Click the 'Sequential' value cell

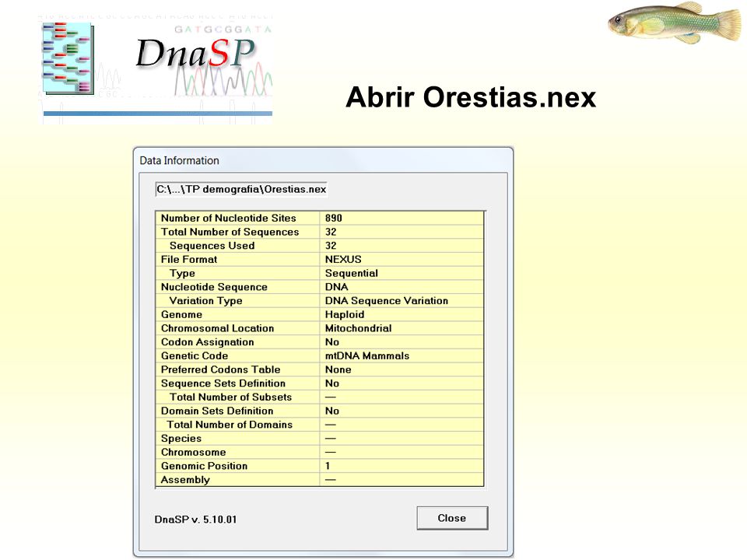coord(351,273)
